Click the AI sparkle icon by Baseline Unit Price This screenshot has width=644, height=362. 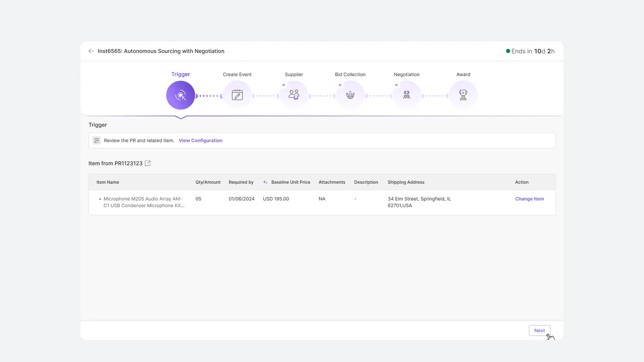pos(265,182)
